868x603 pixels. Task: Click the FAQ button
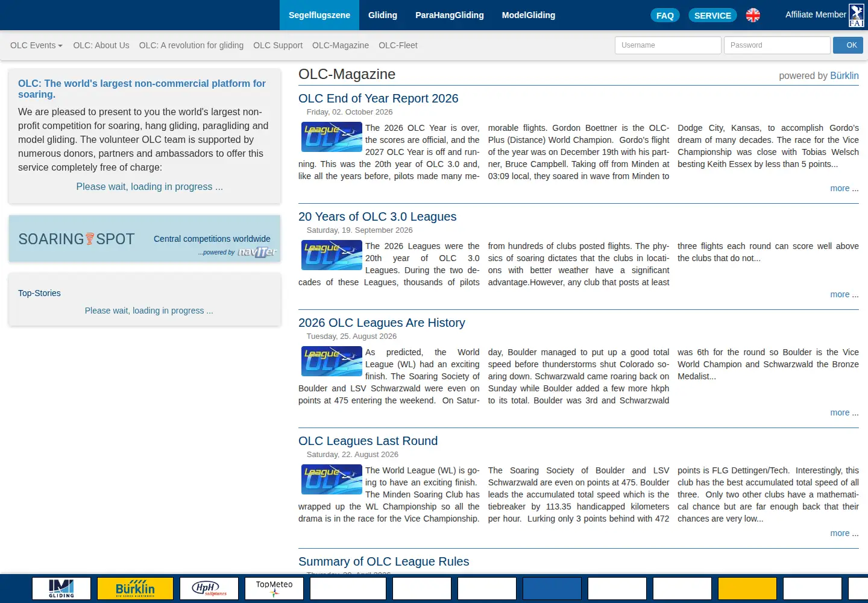click(x=665, y=15)
